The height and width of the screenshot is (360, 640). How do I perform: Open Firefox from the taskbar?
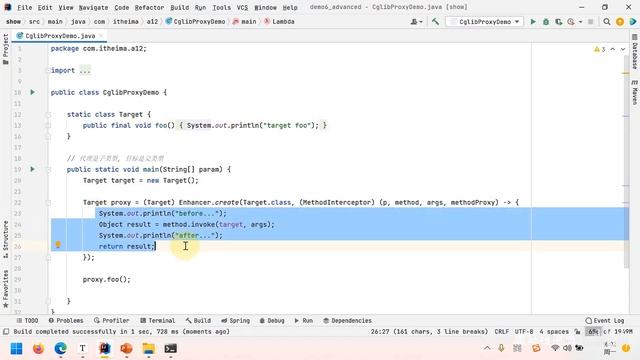coord(38,349)
